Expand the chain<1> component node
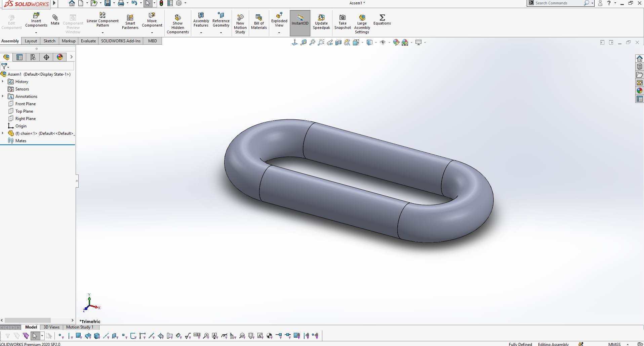 point(3,133)
